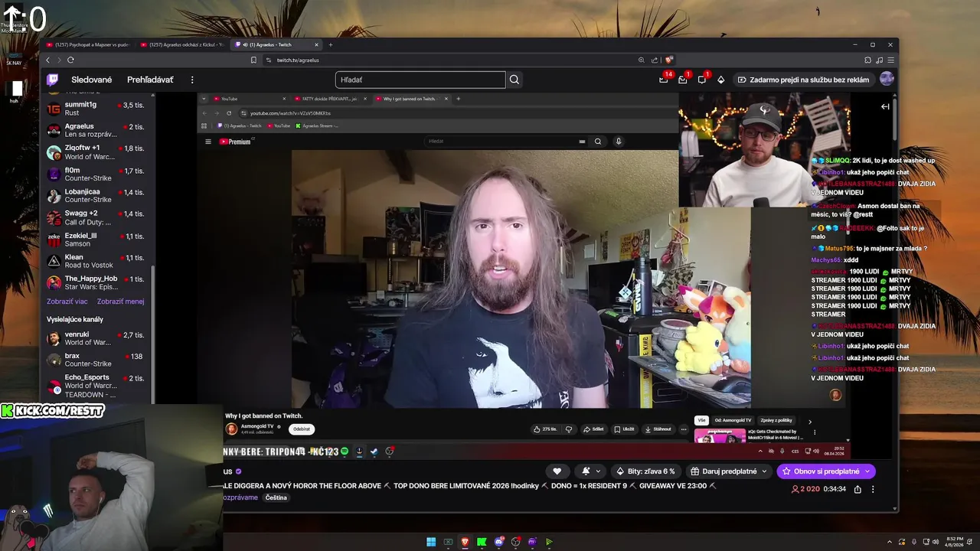The image size is (980, 551).
Task: Switch to Psychopat a Majsner browser tab
Action: pyautogui.click(x=87, y=44)
